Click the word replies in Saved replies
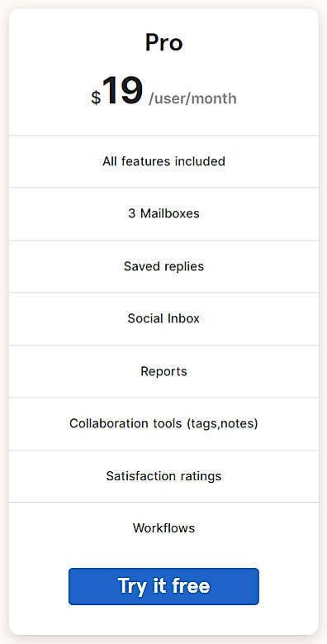The height and width of the screenshot is (644, 327). (184, 266)
